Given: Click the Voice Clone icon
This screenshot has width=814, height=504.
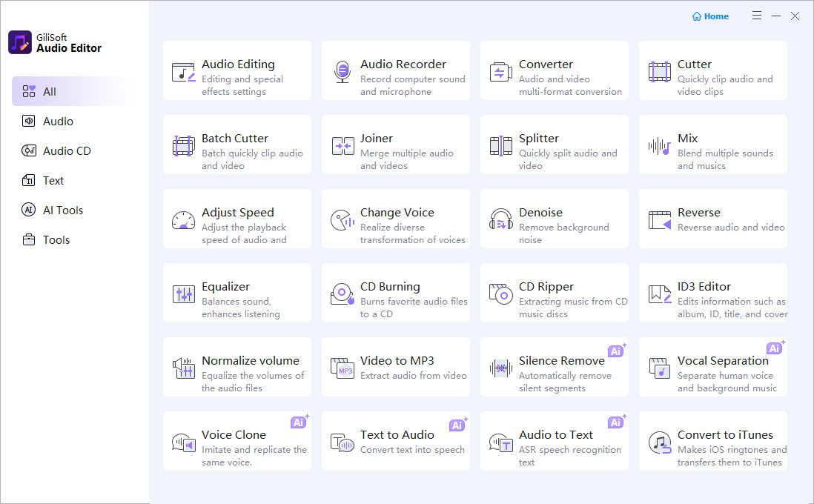Looking at the screenshot, I should [183, 442].
